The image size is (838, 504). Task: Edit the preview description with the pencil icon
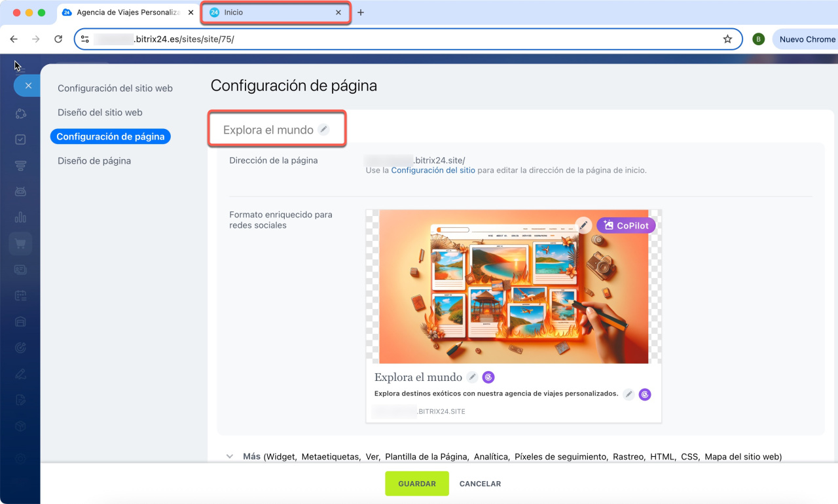point(628,394)
